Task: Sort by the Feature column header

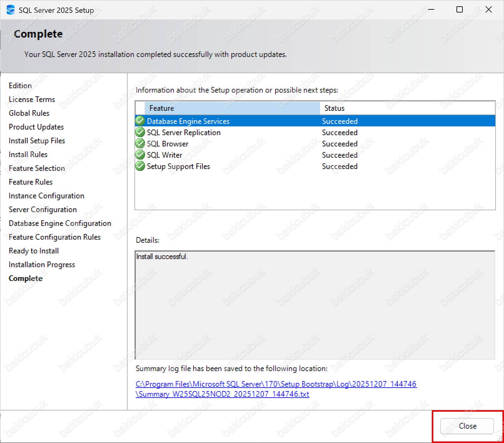Action: tap(232, 108)
